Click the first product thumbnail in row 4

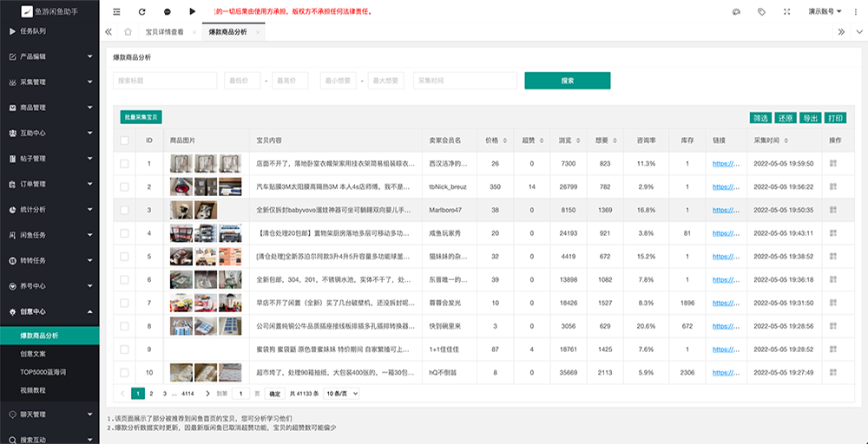[x=181, y=233]
